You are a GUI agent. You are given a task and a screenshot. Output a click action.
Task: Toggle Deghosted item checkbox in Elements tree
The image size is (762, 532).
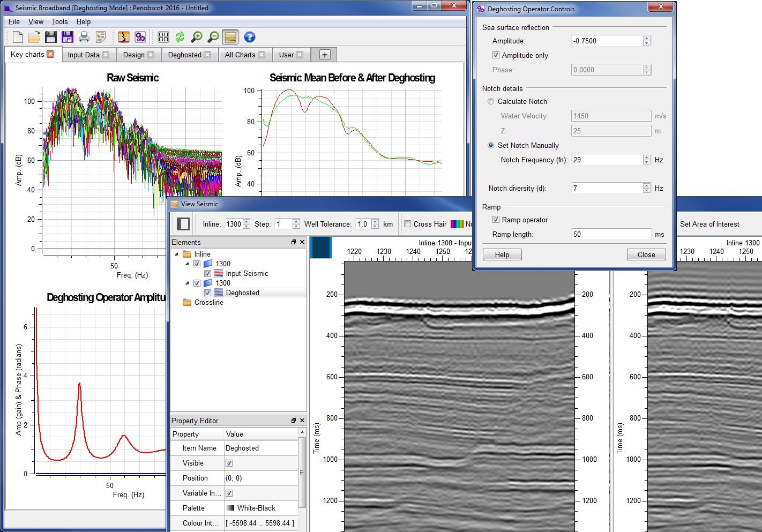click(x=207, y=293)
